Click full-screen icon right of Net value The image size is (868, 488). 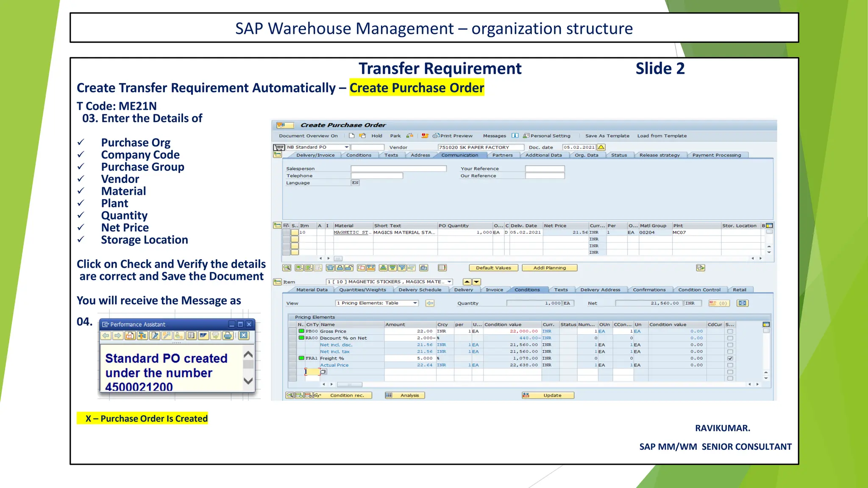(x=743, y=303)
